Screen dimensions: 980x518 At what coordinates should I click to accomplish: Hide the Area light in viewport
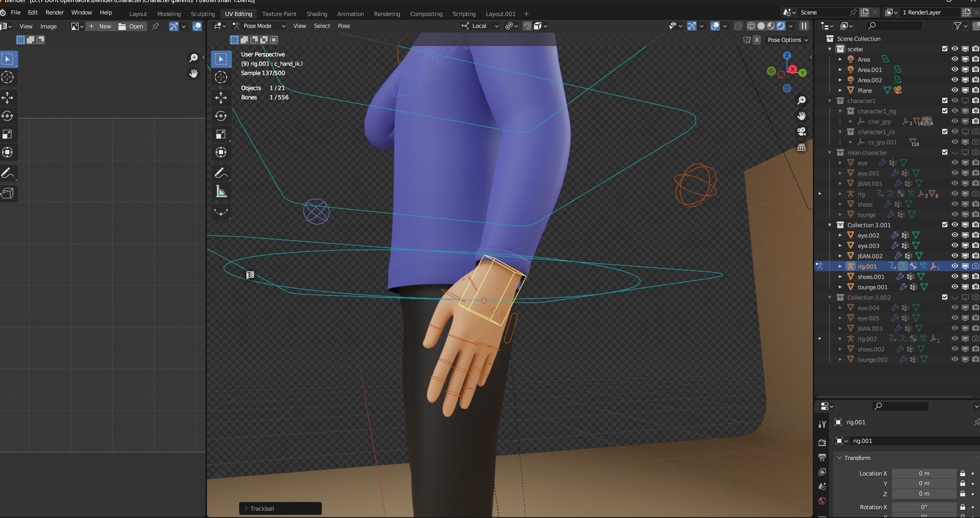click(955, 59)
